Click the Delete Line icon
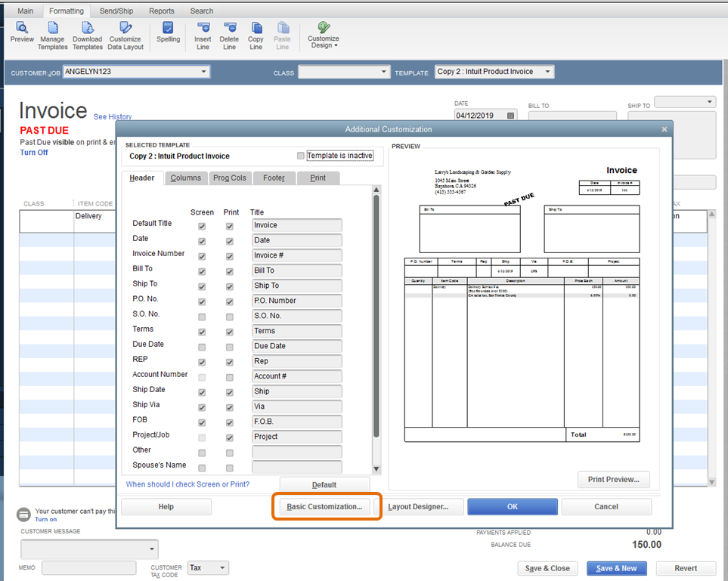The height and width of the screenshot is (581, 728). click(229, 32)
